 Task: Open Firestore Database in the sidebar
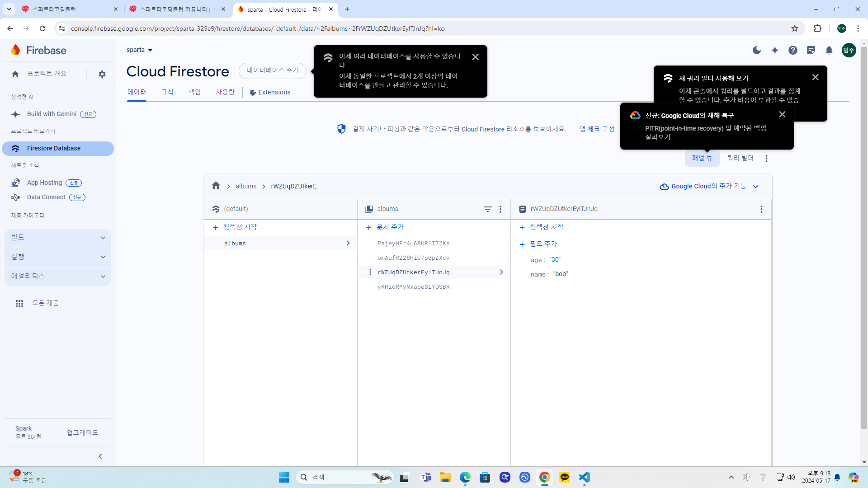point(58,149)
